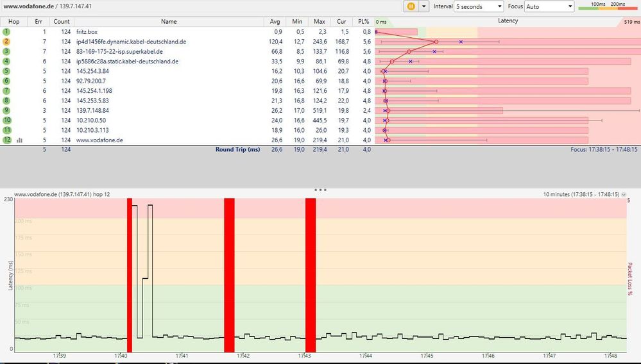
Task: Click the packet loss bar before 17:42
Action: point(229,275)
